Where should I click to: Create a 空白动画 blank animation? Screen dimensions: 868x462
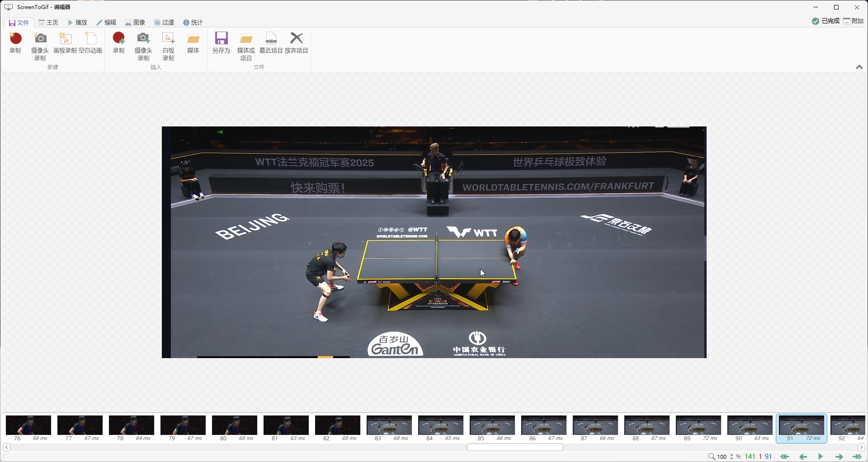[90, 39]
